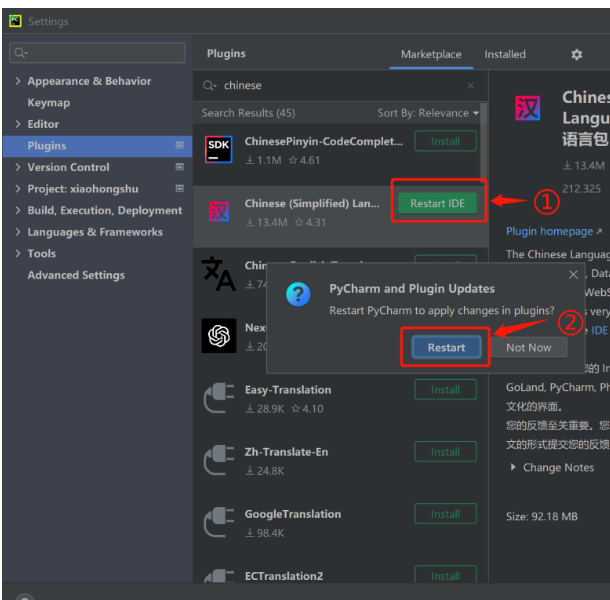Expand Languages & Frameworks node
610x600 pixels.
[18, 232]
